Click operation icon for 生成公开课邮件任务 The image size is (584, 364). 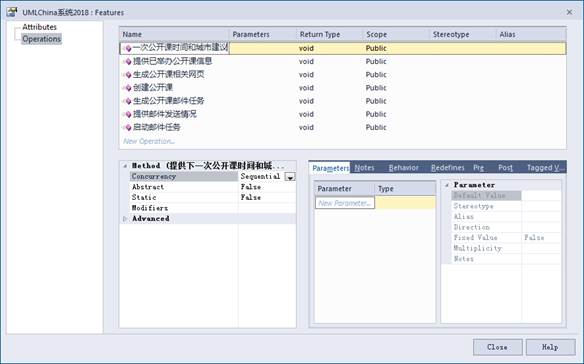(128, 101)
